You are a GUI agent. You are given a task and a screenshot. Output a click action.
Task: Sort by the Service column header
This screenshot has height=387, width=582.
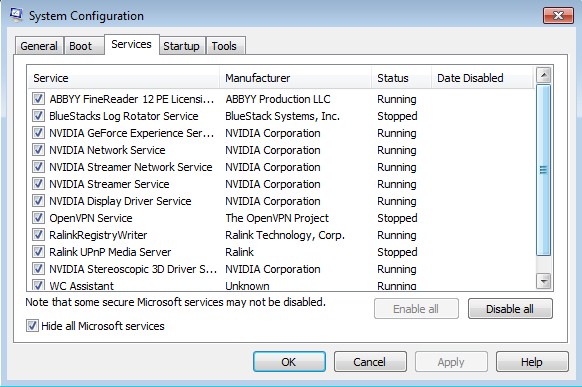(x=123, y=78)
